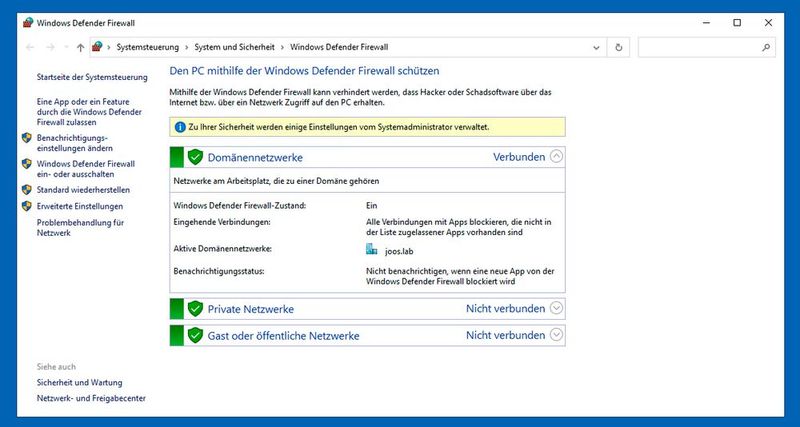Click Nicht verbunden next to Private Netzwerke
Screen dimensions: 800x427
[x=506, y=309]
